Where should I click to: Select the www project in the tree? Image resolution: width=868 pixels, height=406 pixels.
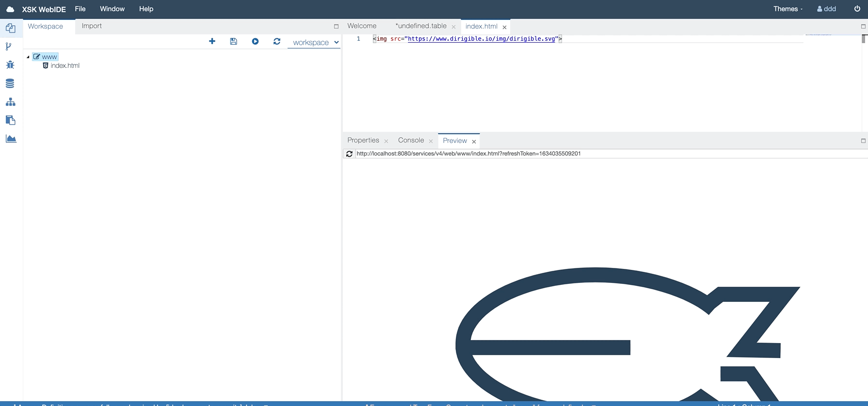46,57
